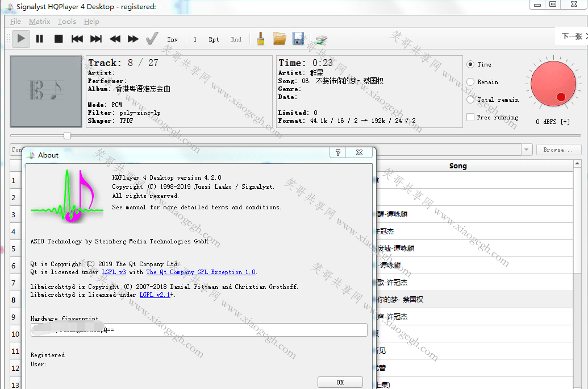The height and width of the screenshot is (389, 588).
Task: Skip to the next track
Action: [x=96, y=39]
